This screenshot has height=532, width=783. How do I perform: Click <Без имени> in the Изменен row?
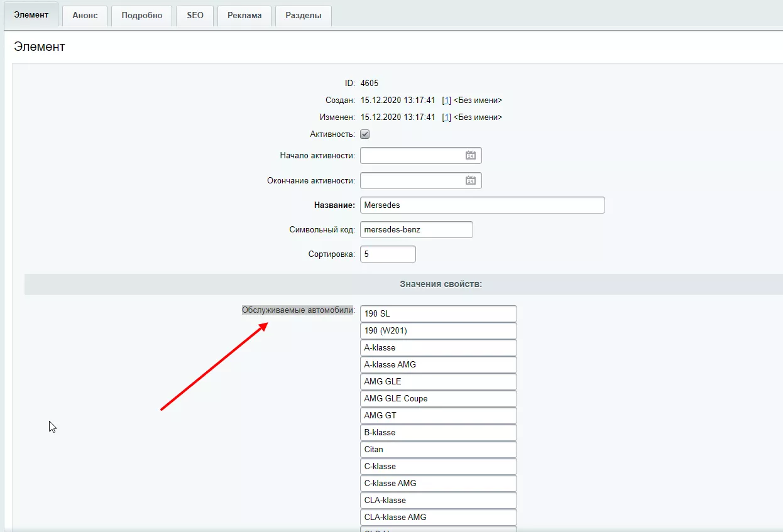click(478, 117)
